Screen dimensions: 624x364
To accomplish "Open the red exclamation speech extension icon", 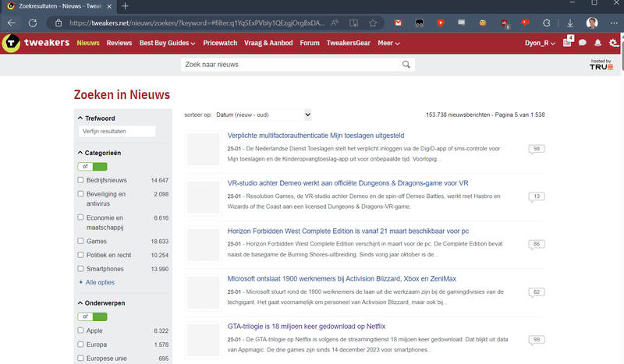I will (525, 23).
